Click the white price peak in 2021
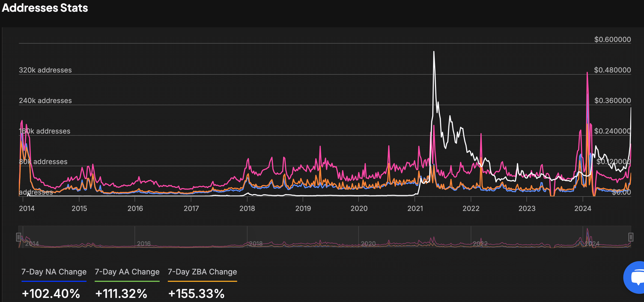Screen dimensions: 644x302 tap(434, 52)
